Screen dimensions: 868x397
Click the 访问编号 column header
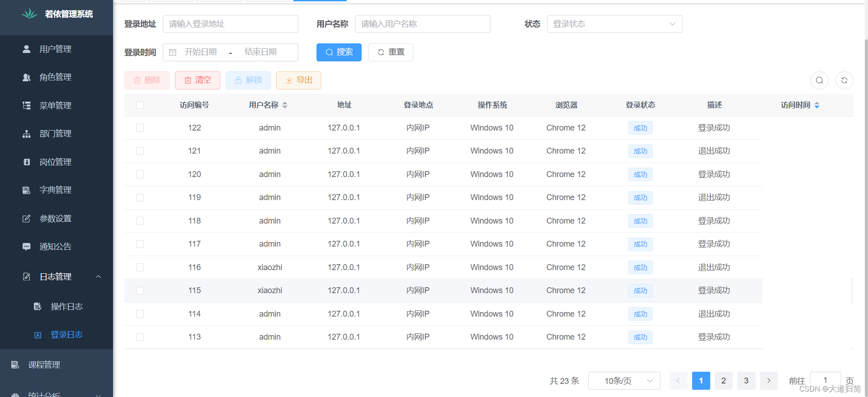coord(194,105)
